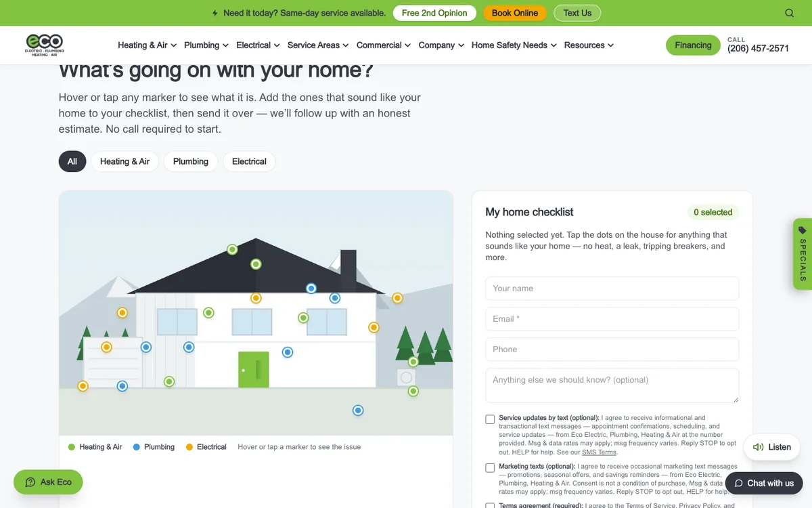Open the Electrical nav dropdown
The height and width of the screenshot is (508, 812).
point(258,45)
